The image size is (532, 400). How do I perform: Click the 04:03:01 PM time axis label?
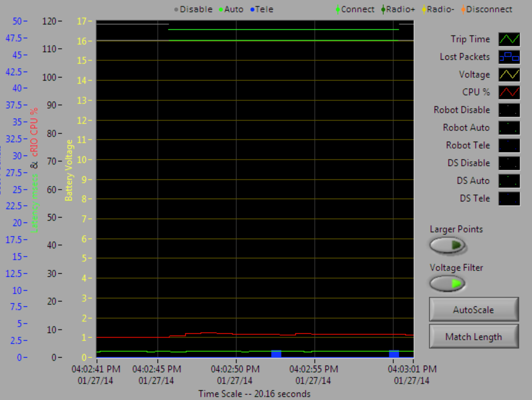point(412,375)
